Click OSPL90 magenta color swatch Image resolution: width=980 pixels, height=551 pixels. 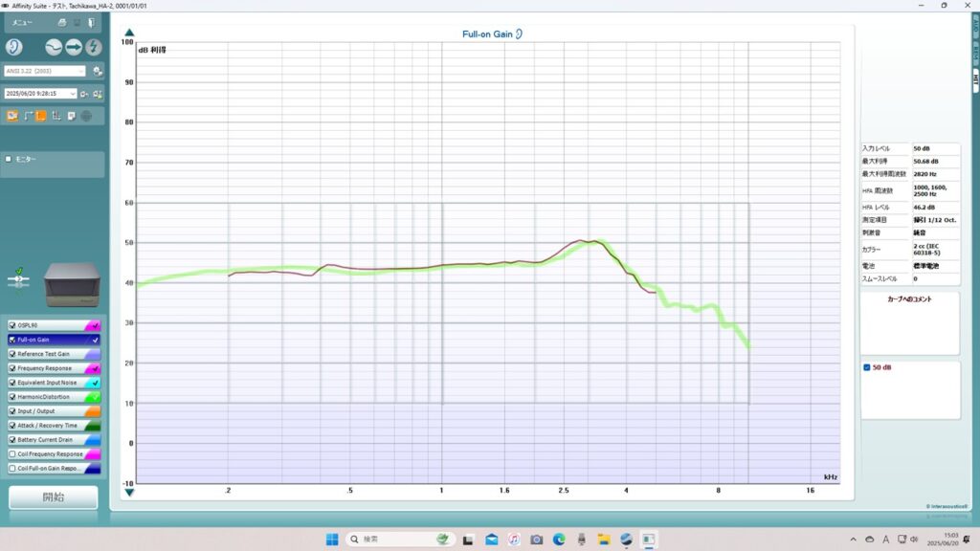click(x=93, y=325)
